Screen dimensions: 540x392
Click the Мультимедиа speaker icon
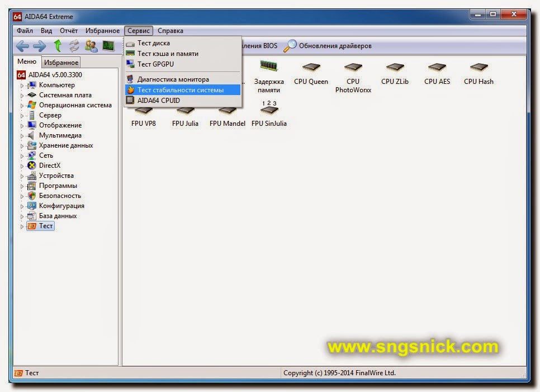(x=32, y=135)
